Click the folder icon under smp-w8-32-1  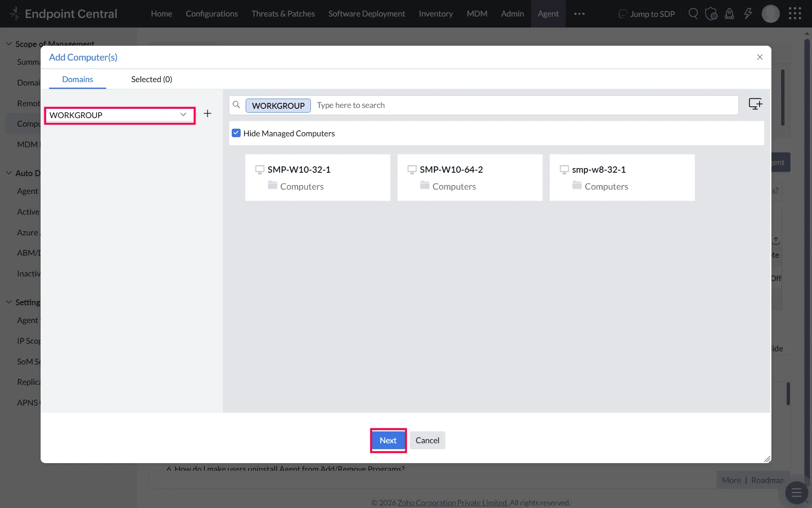(577, 185)
